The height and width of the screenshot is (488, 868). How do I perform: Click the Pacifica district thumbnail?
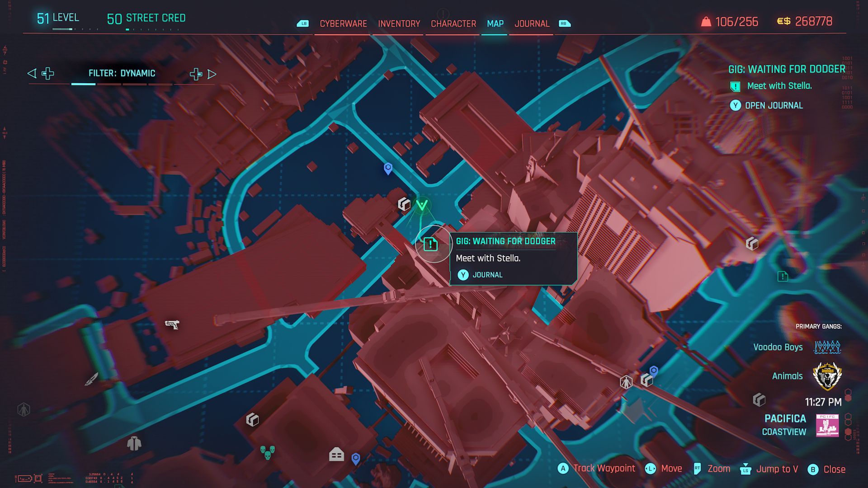(x=827, y=425)
